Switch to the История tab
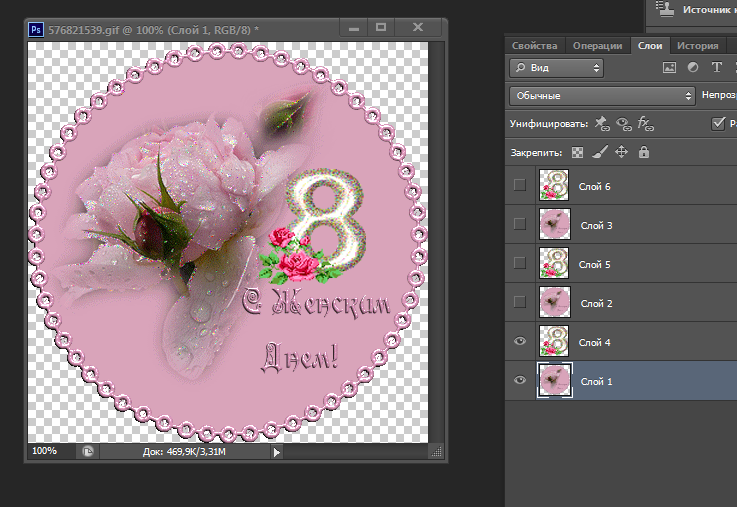This screenshot has height=507, width=737. (x=697, y=45)
